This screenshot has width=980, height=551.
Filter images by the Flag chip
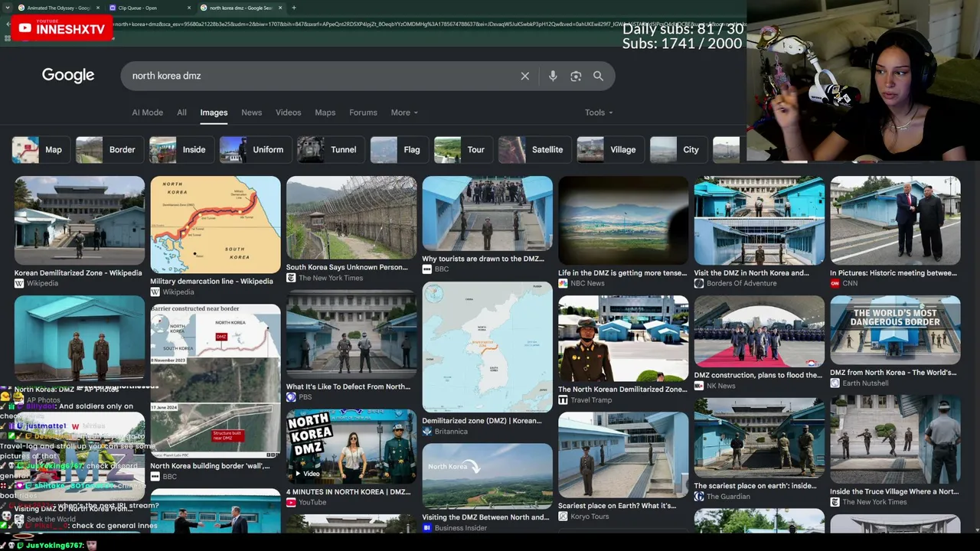pyautogui.click(x=400, y=150)
